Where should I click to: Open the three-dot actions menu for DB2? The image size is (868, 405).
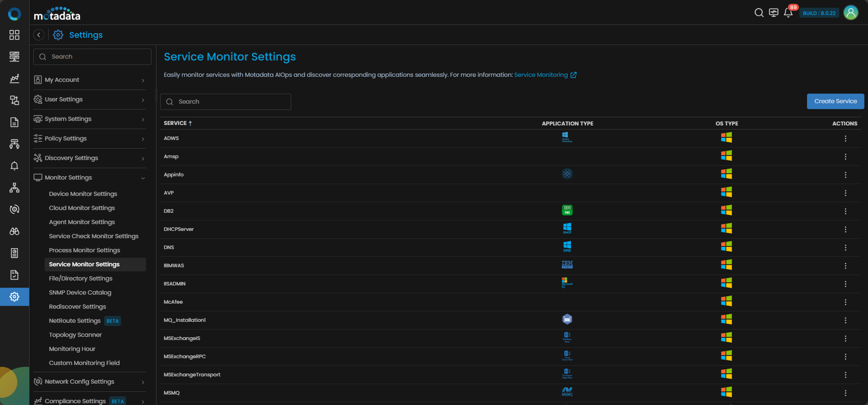click(846, 211)
